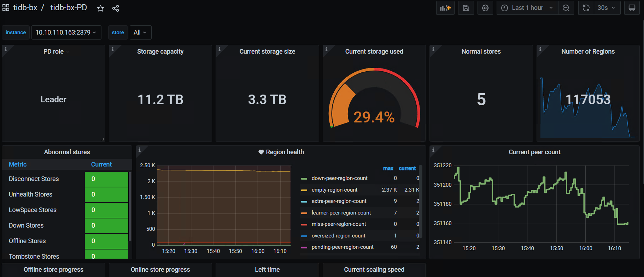The height and width of the screenshot is (277, 644).
Task: Star the tidb-bx-PD dashboard
Action: coord(101,8)
